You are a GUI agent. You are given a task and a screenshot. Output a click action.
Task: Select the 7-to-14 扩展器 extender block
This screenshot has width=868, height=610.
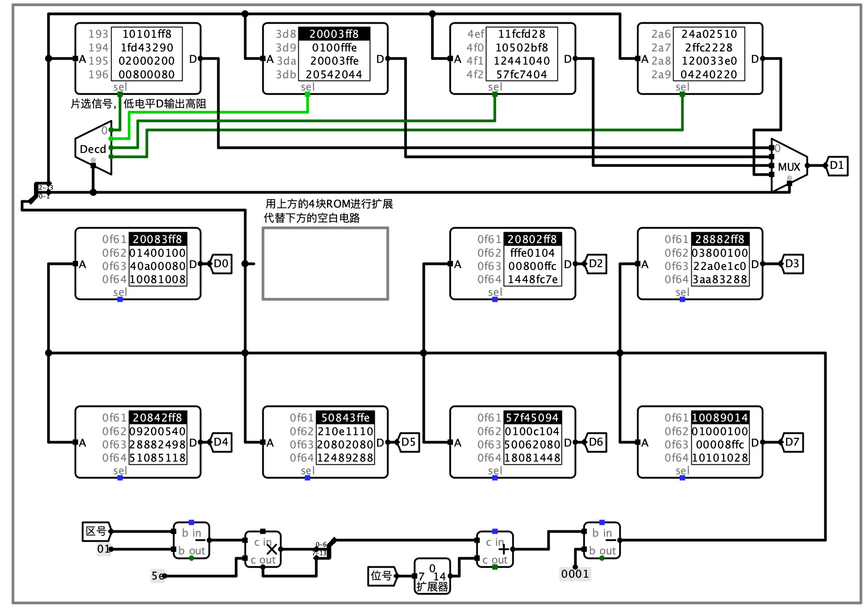(x=432, y=574)
